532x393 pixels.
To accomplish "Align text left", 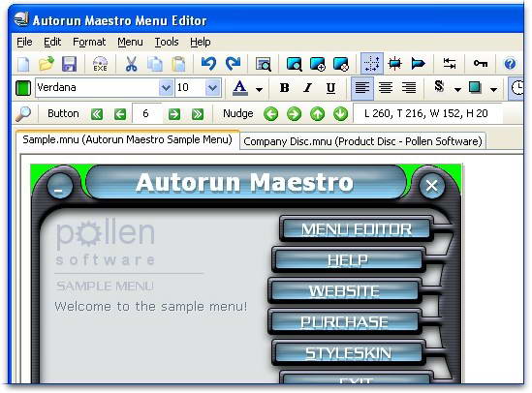I will (x=362, y=88).
